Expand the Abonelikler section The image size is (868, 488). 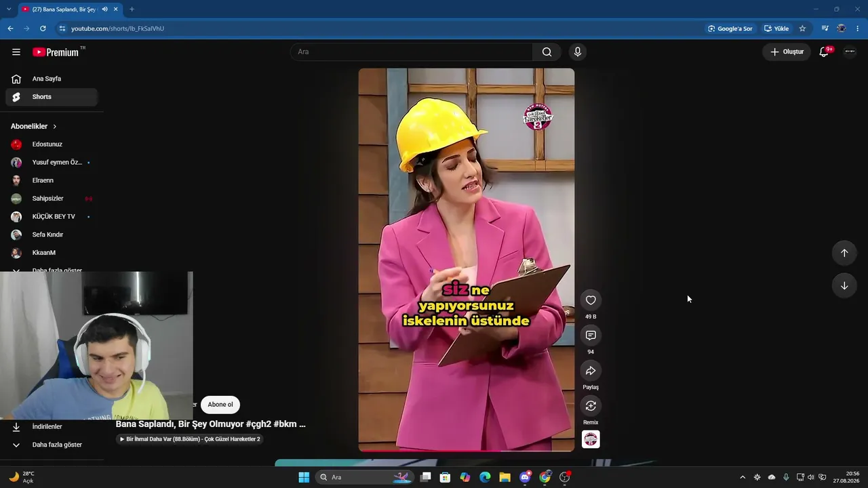(34, 127)
